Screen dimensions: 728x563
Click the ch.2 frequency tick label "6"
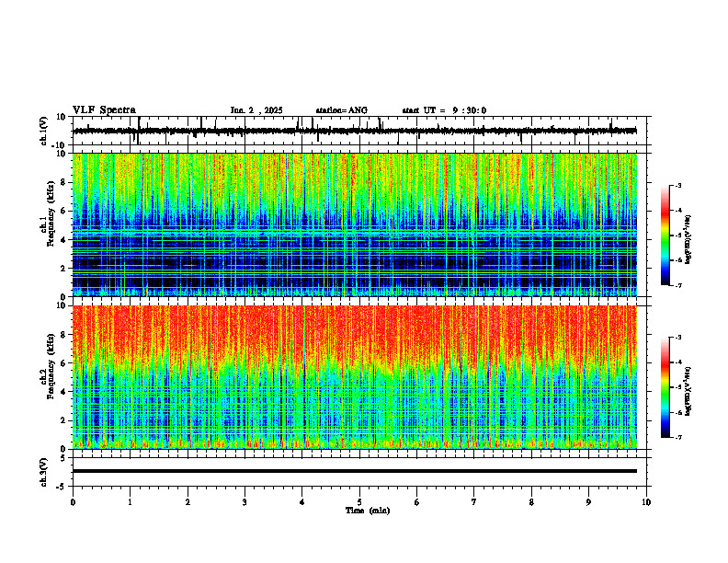tap(63, 362)
